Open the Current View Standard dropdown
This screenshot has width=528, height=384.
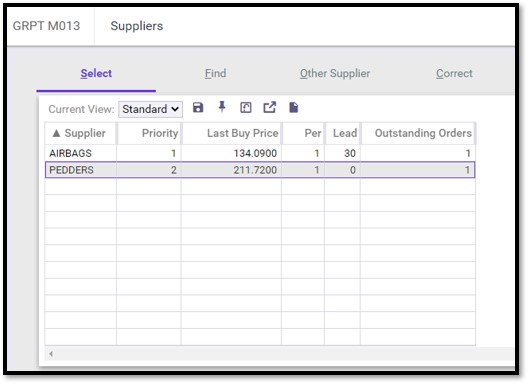click(151, 109)
